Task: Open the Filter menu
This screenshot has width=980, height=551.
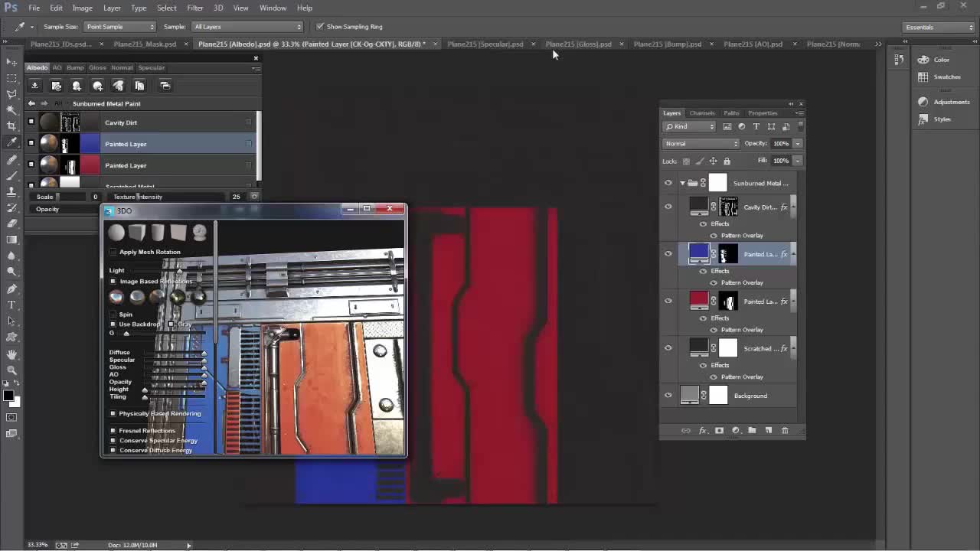Action: [195, 8]
